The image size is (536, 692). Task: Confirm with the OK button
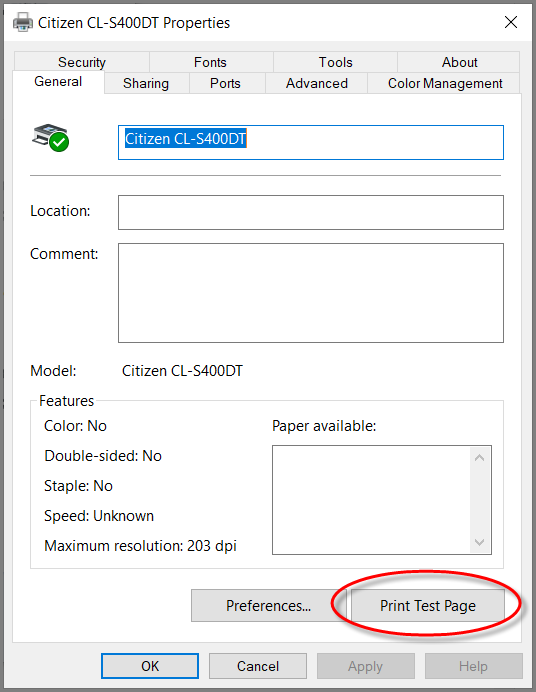click(150, 666)
